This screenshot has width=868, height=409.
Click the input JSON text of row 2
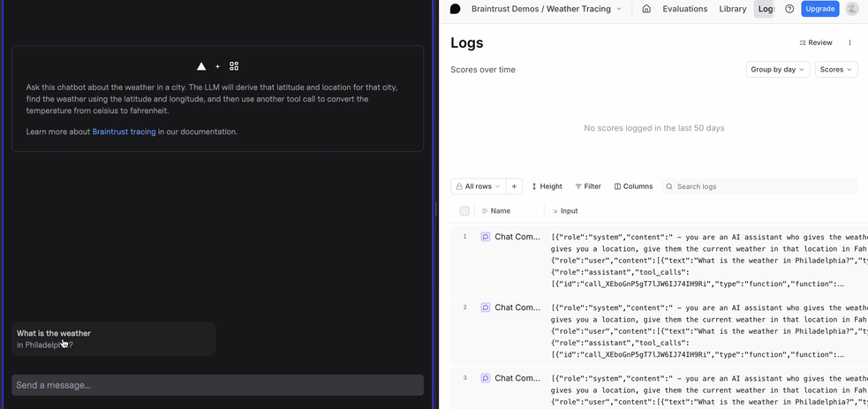coord(709,331)
